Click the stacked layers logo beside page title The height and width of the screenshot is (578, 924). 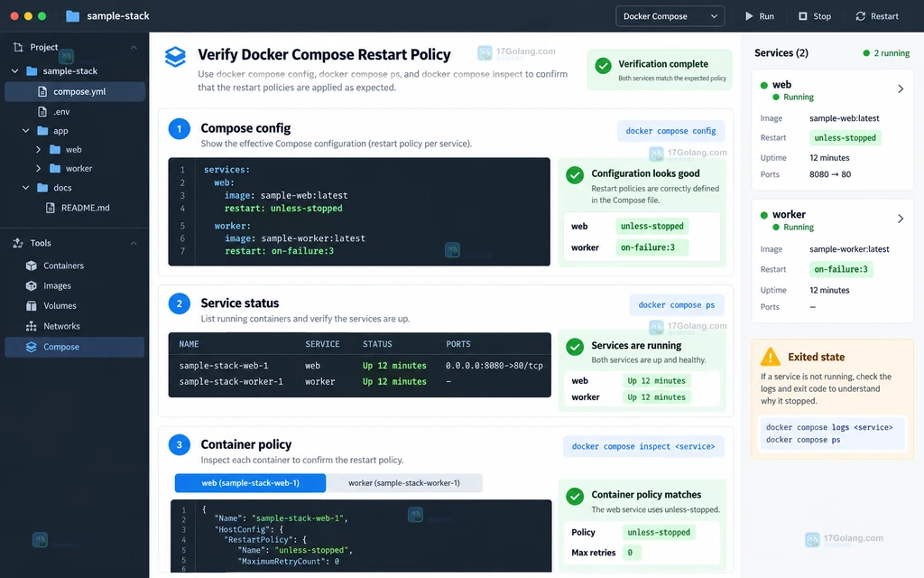tap(175, 57)
